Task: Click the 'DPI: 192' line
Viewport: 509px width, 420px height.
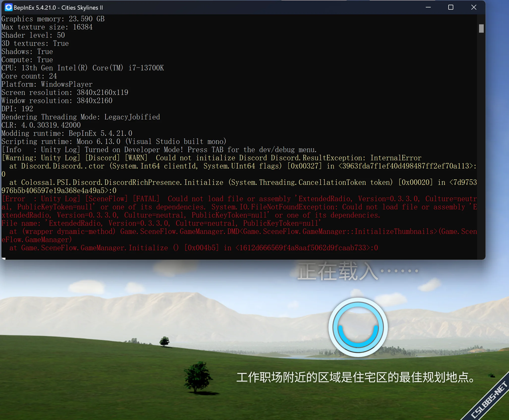Action: click(17, 109)
